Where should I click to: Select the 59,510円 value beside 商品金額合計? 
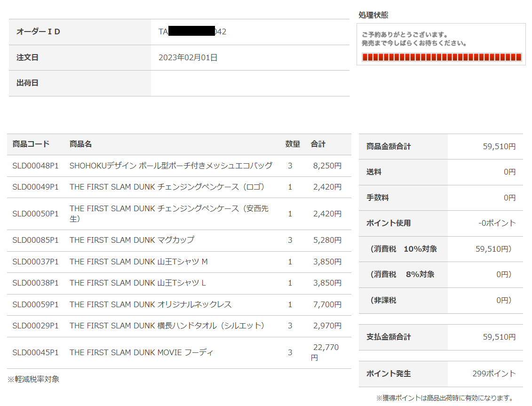pos(500,146)
